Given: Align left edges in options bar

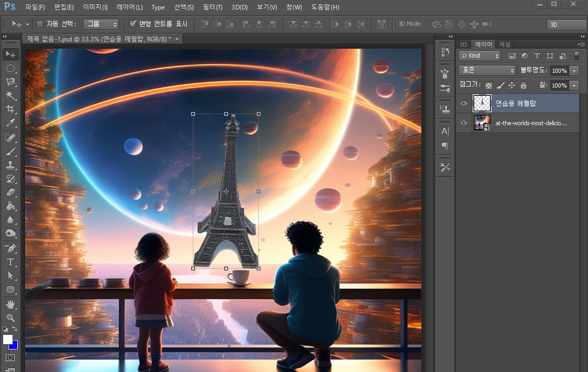Looking at the screenshot, I should click(x=246, y=24).
